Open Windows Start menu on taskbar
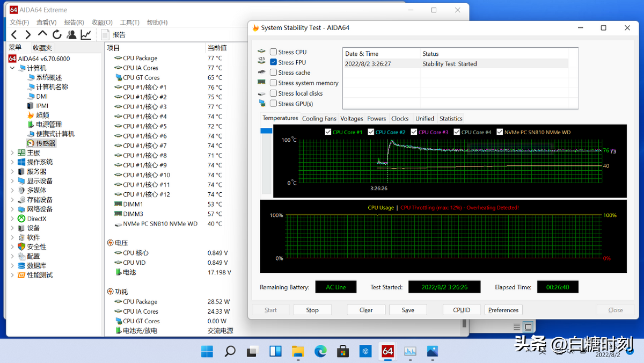 (207, 351)
